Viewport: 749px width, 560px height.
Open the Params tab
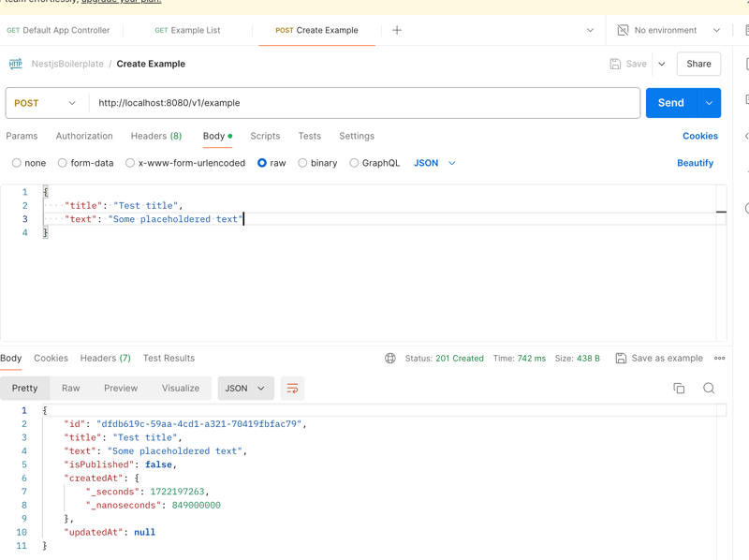click(x=22, y=136)
